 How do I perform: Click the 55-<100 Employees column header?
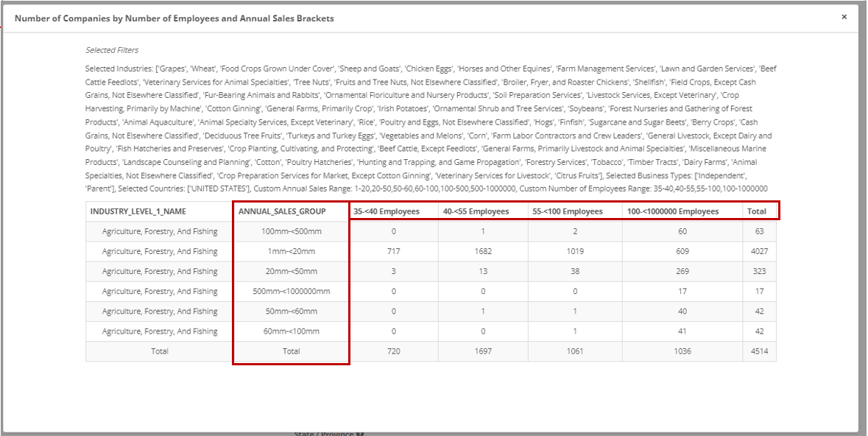click(567, 211)
